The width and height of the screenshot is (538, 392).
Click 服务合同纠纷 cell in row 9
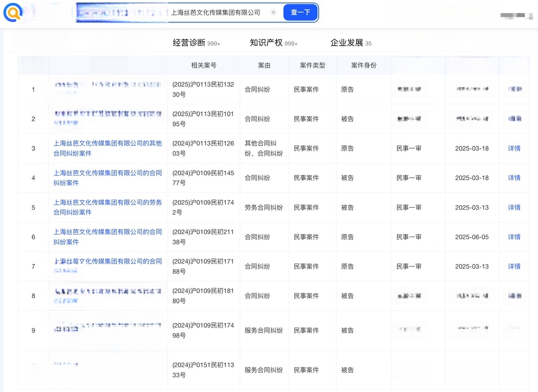coord(263,330)
